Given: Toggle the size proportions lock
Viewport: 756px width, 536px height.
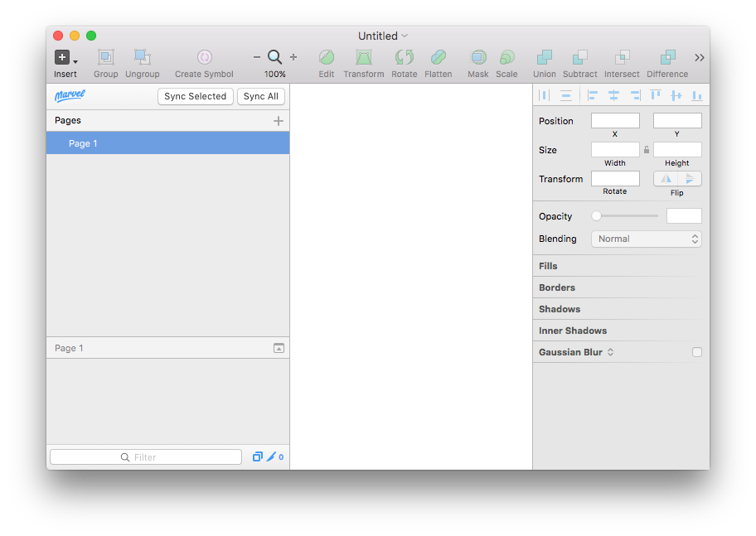Looking at the screenshot, I should tap(647, 150).
